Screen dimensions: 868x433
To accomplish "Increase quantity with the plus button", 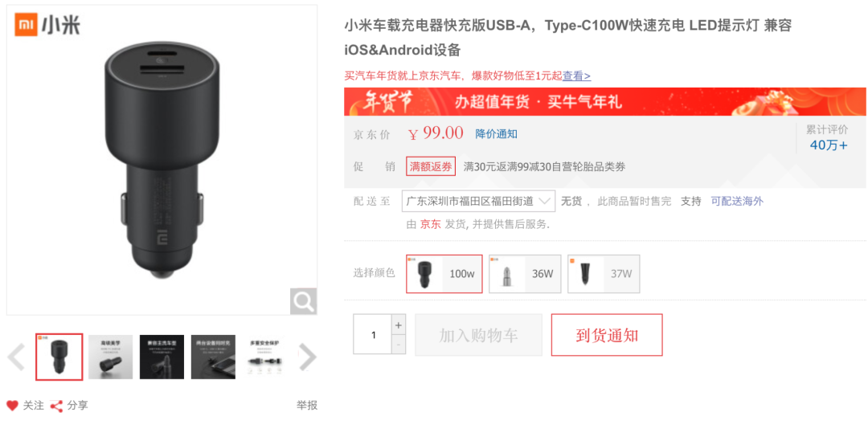I will point(398,325).
